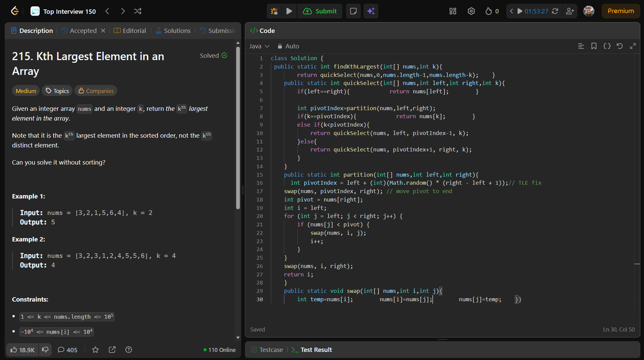Reset code to default with undo icon
The image size is (644, 360).
click(620, 46)
